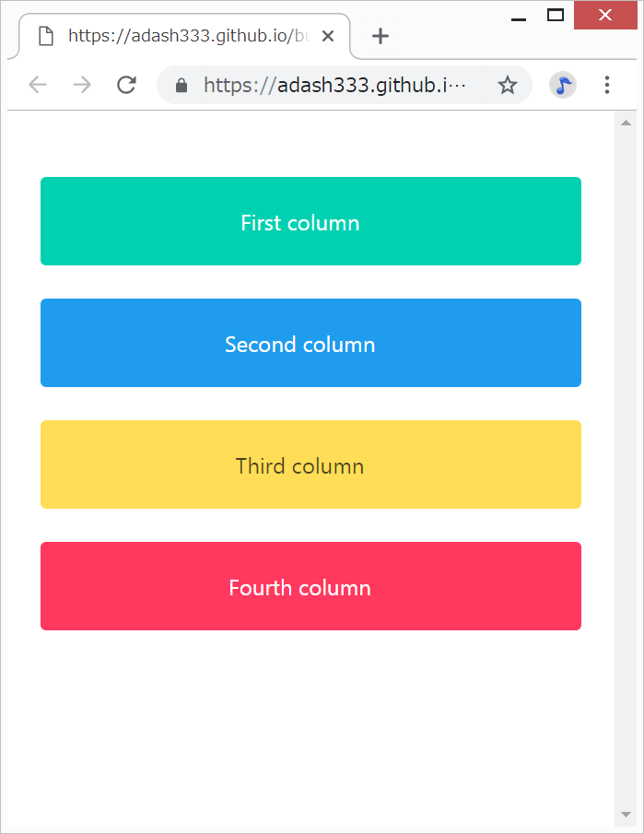
Task: Click the browser back arrow
Action: point(38,86)
